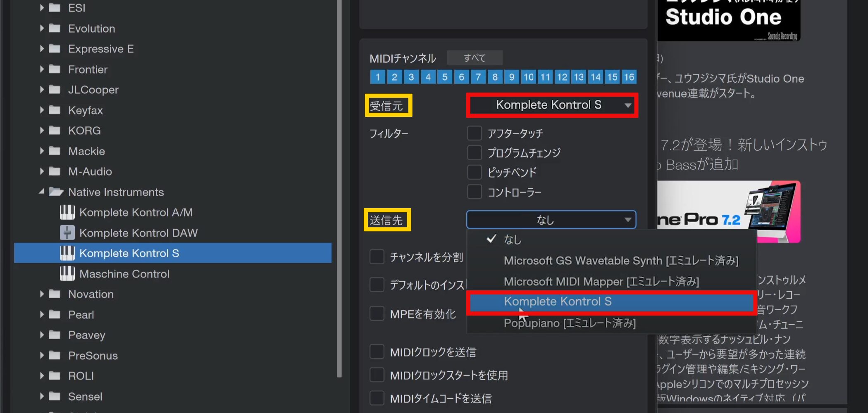Click the device list vertical scrollbar
The height and width of the screenshot is (413, 868).
339,186
